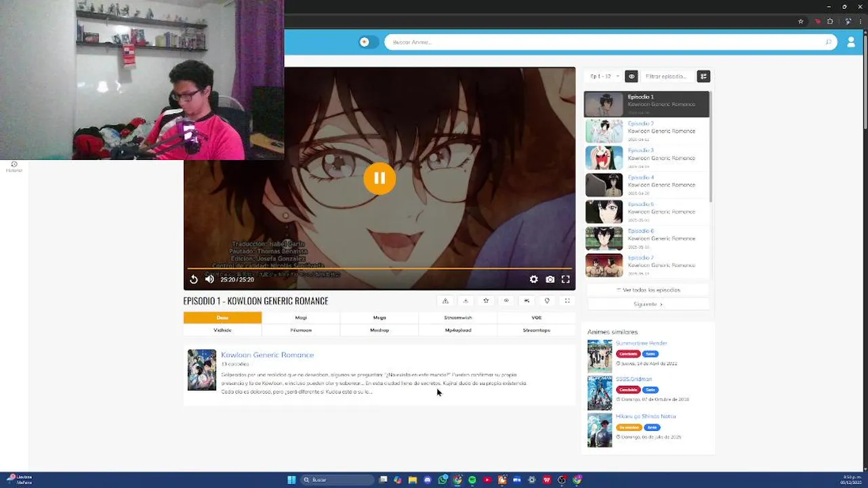Image resolution: width=868 pixels, height=488 pixels.
Task: Change the episode list layout view icon
Action: (703, 77)
